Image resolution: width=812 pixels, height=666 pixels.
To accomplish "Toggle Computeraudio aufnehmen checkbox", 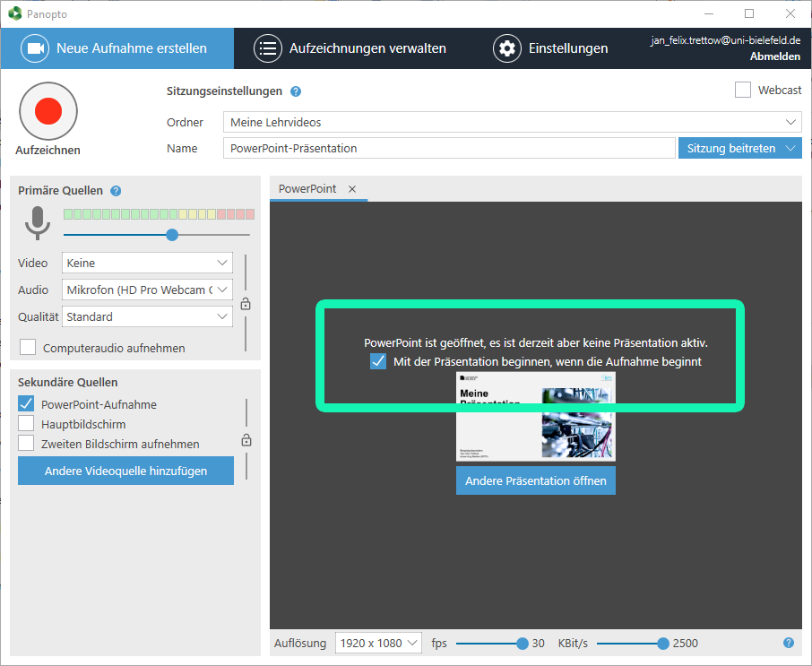I will click(x=28, y=347).
